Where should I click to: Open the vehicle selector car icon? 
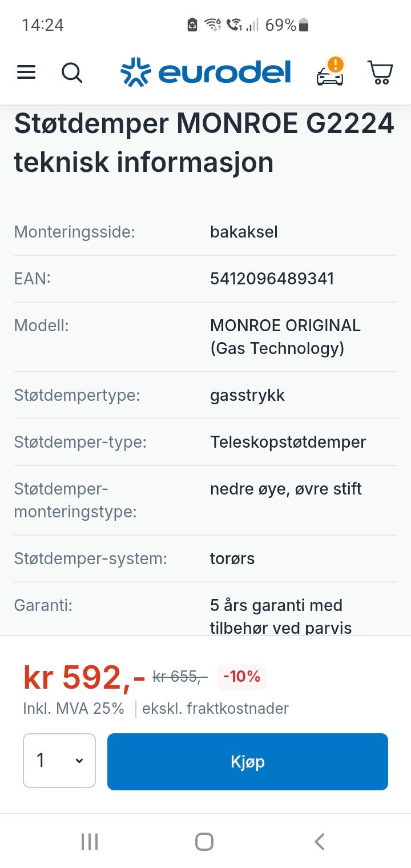[331, 74]
